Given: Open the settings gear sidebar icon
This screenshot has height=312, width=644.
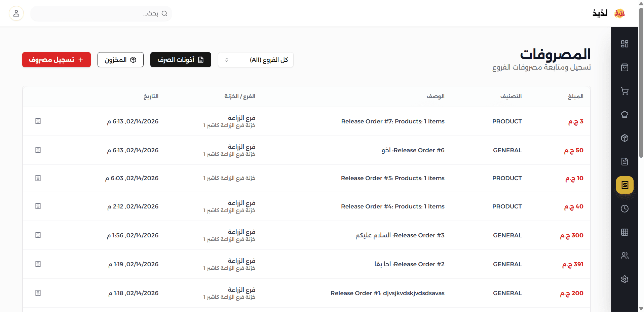Looking at the screenshot, I should coord(624,279).
